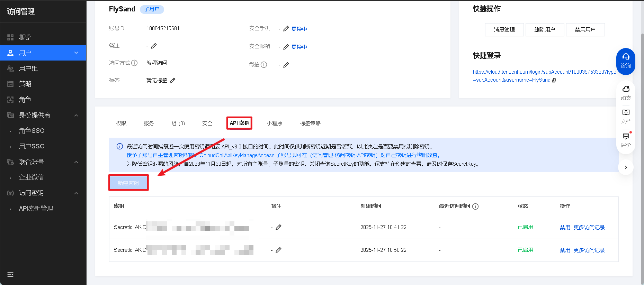Screen dimensions: 644x285
Task: Click the 已启用 status of 10:50:22 key
Action: [x=525, y=250]
